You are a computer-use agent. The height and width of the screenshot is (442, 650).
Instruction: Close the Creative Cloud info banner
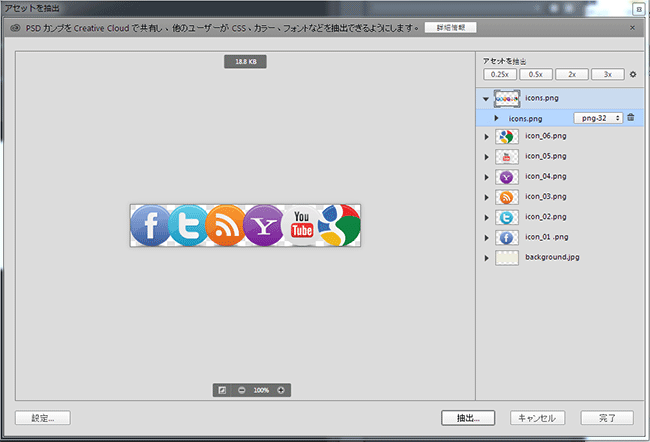(x=634, y=27)
